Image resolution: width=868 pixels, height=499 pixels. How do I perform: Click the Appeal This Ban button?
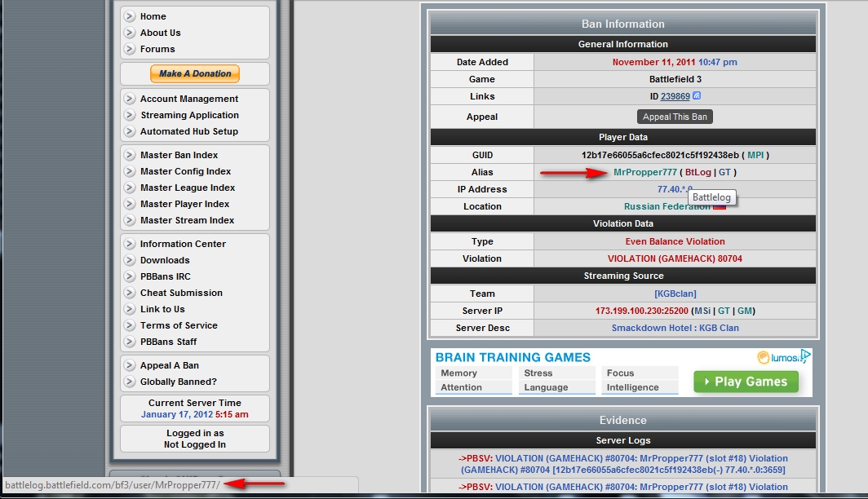pos(675,117)
